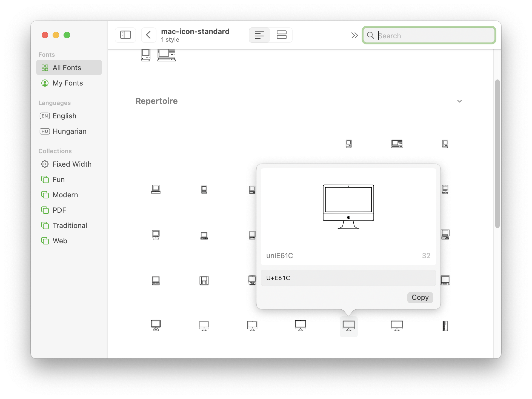Click the wide Mac sample glyph at top
The width and height of the screenshot is (532, 399).
[167, 55]
